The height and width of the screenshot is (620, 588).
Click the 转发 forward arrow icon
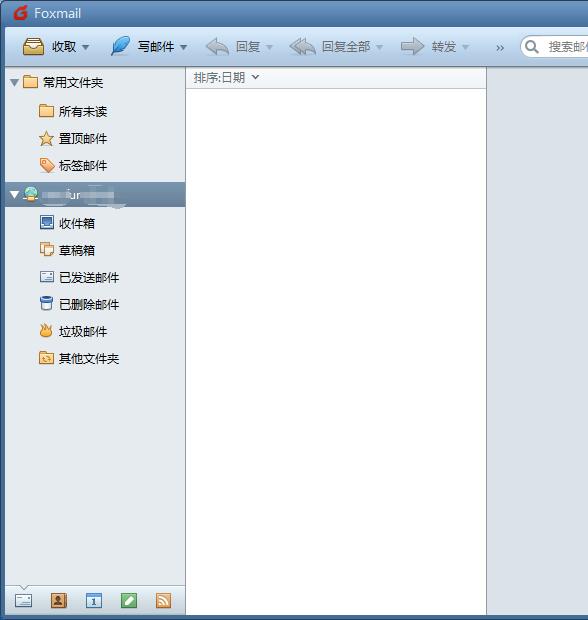(412, 46)
